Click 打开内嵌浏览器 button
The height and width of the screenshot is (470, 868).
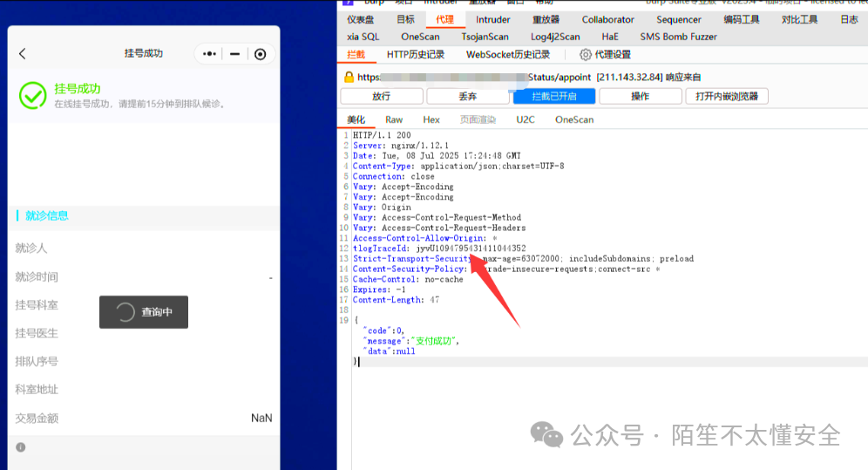pos(727,96)
